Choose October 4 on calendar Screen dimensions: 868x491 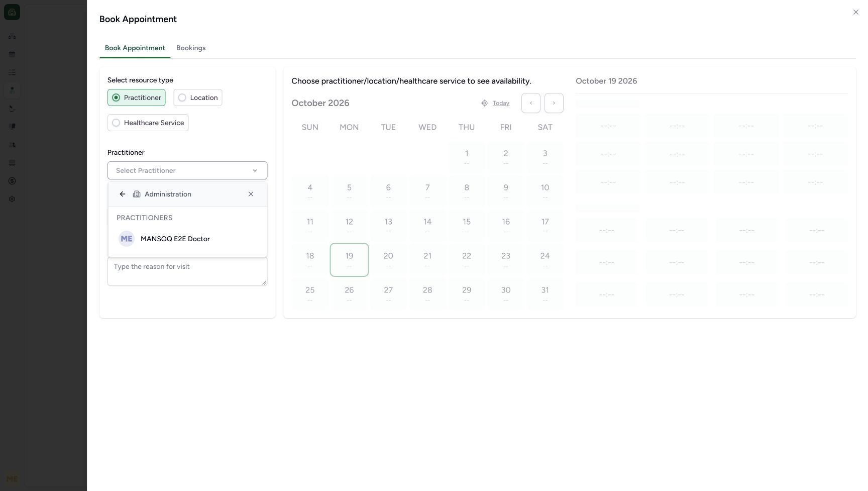click(x=310, y=191)
